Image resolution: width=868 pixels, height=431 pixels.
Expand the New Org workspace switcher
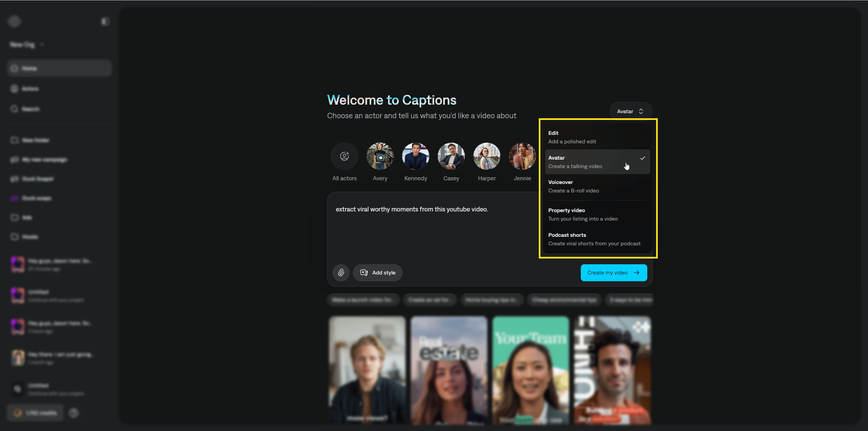tap(27, 44)
